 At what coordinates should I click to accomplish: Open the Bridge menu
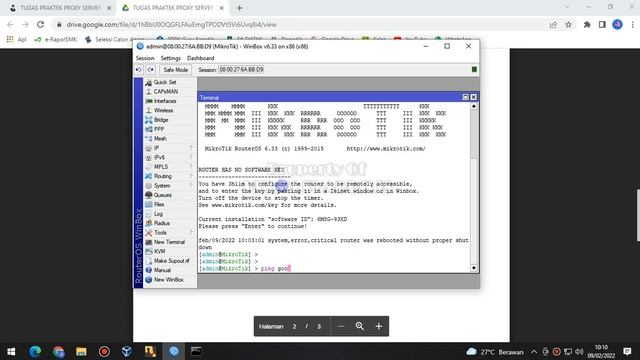coord(160,120)
